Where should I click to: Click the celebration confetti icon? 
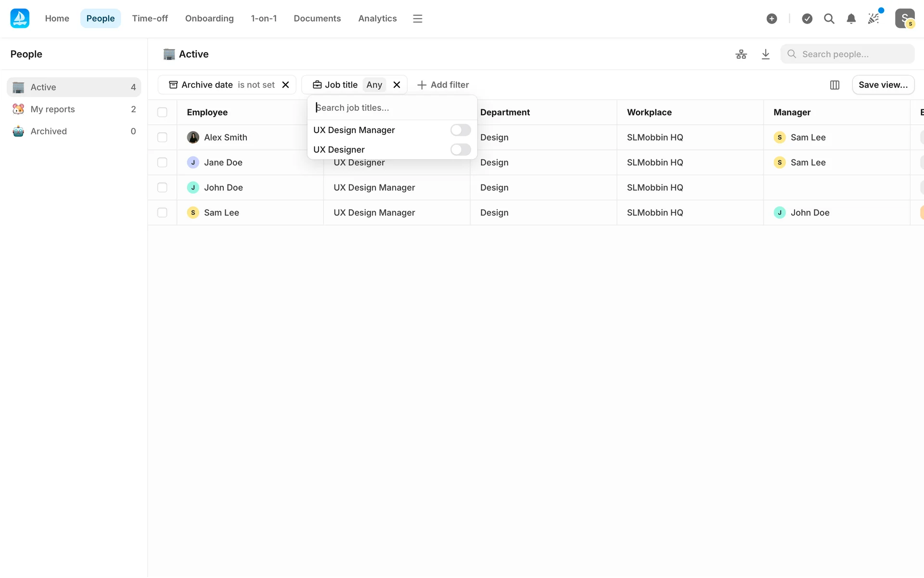pos(873,19)
